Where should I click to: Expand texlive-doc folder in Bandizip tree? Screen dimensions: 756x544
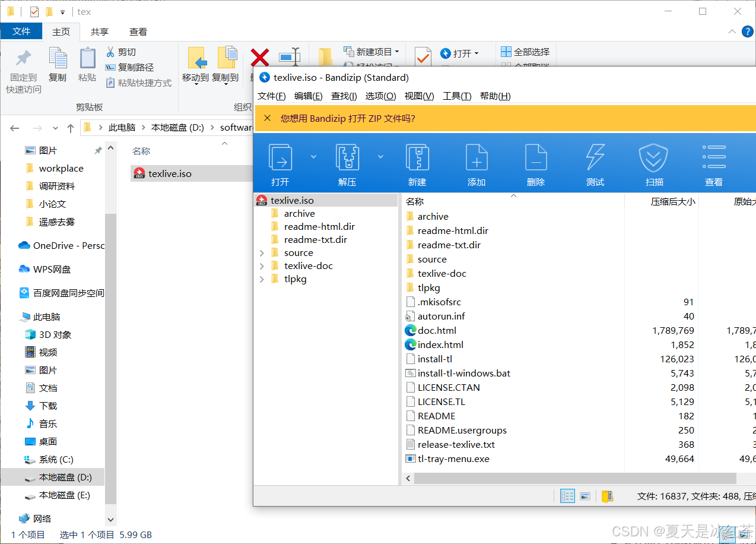(262, 266)
